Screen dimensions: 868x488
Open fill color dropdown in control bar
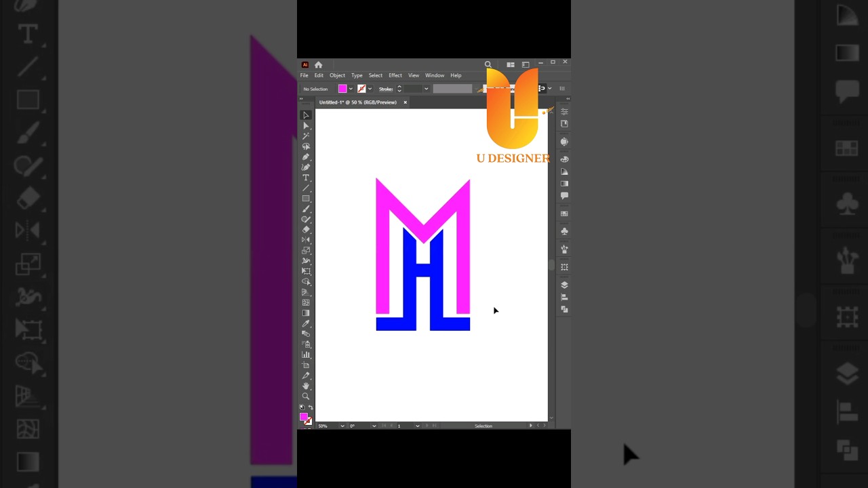click(x=351, y=89)
